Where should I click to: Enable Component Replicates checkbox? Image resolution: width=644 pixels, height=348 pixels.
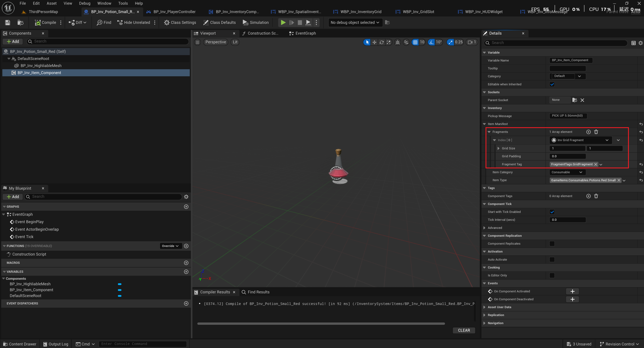[x=552, y=243]
